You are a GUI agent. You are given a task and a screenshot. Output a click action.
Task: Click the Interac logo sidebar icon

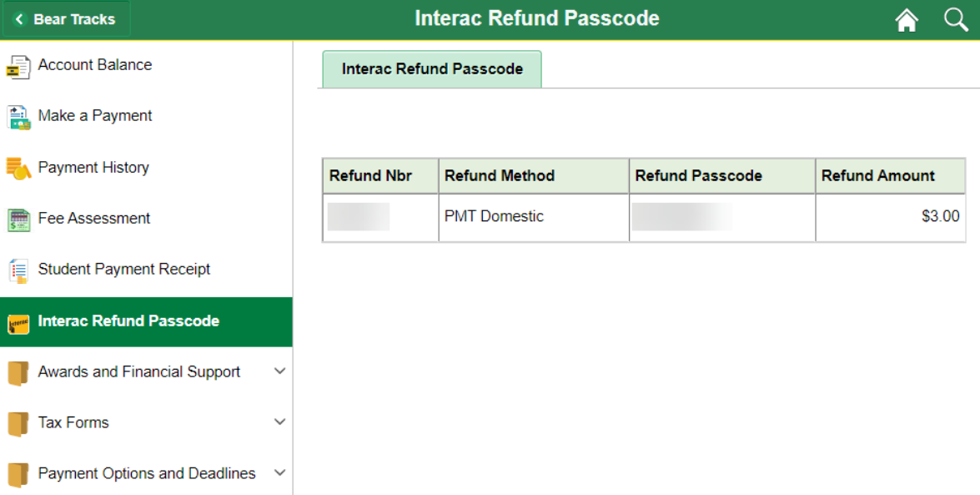coord(18,322)
